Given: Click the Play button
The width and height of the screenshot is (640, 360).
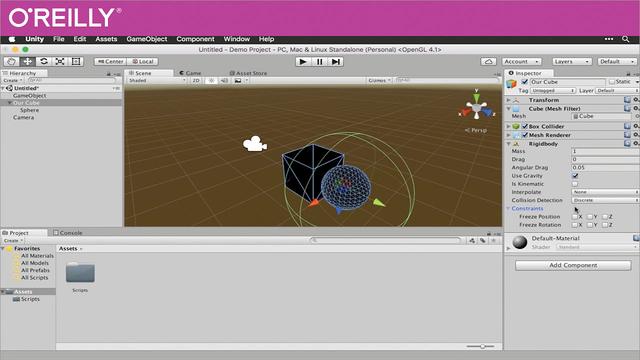Looking at the screenshot, I should tap(303, 62).
